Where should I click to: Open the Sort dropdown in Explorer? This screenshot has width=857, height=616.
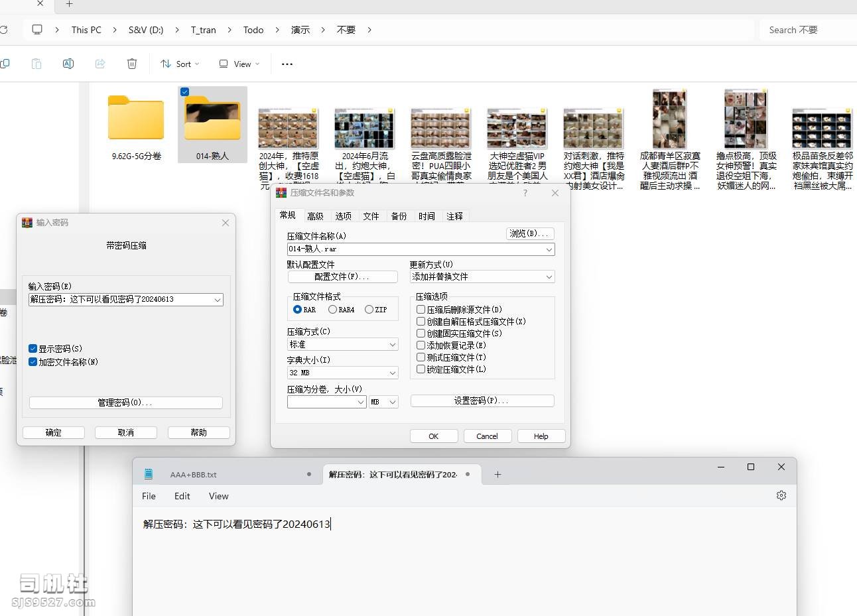tap(180, 64)
